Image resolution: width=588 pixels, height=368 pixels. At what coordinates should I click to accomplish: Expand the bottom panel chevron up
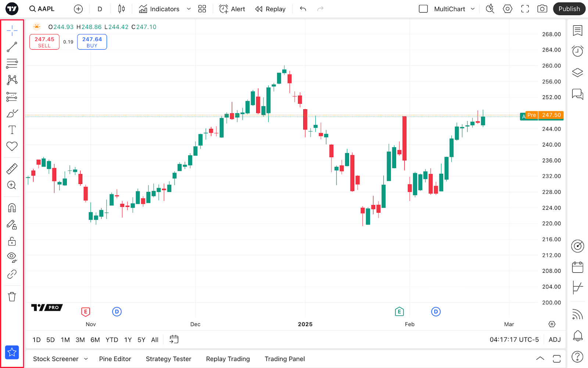pyautogui.click(x=540, y=358)
